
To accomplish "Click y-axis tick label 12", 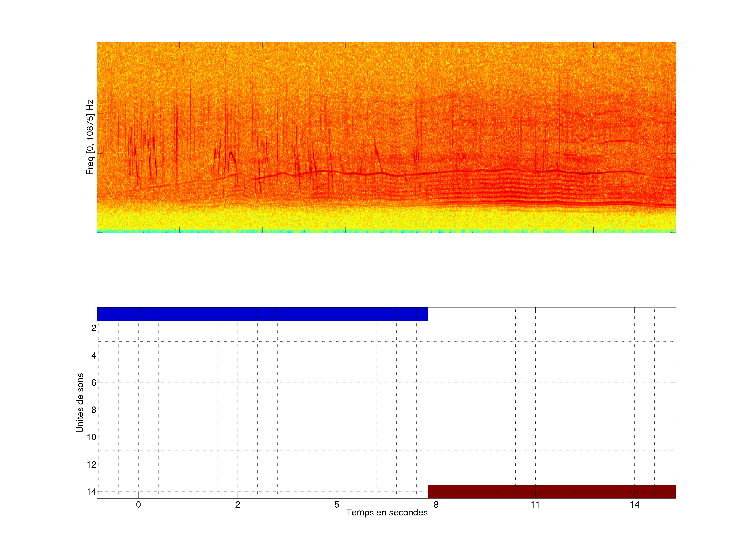I will point(92,465).
